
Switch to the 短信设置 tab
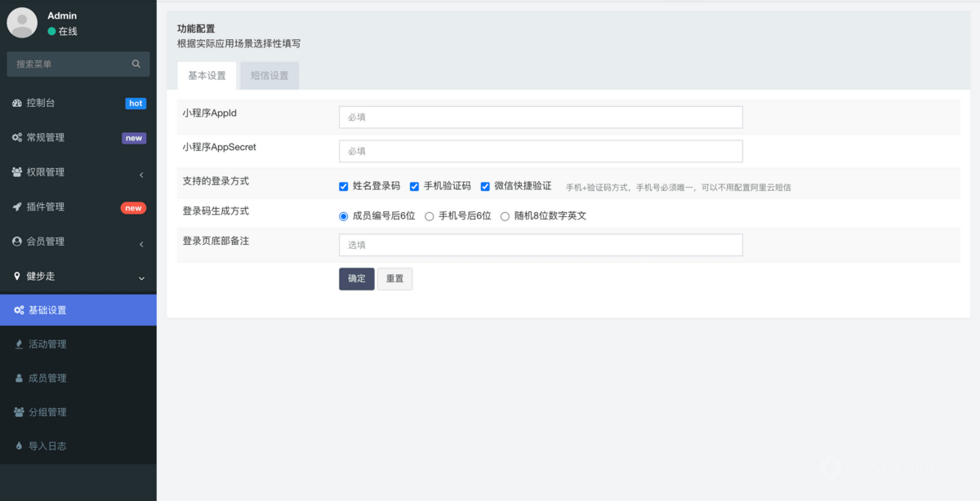click(x=269, y=75)
